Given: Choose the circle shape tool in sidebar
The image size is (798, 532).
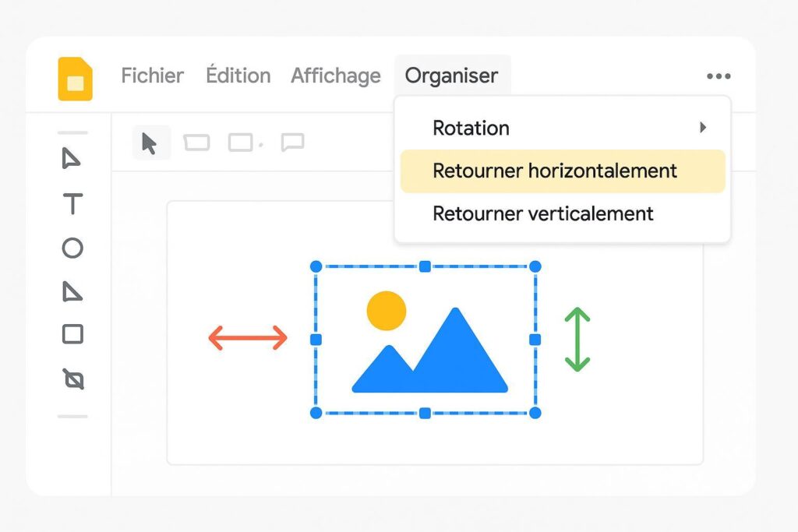Looking at the screenshot, I should point(72,248).
